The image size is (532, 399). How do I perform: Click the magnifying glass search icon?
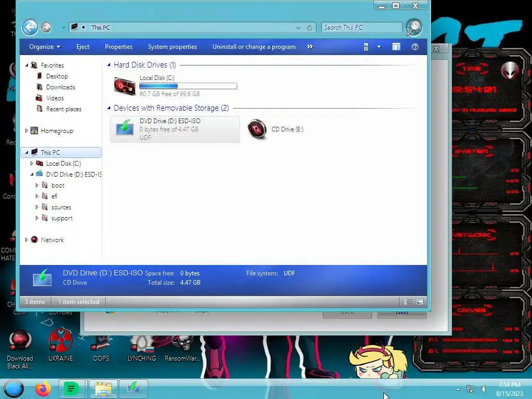[x=414, y=28]
